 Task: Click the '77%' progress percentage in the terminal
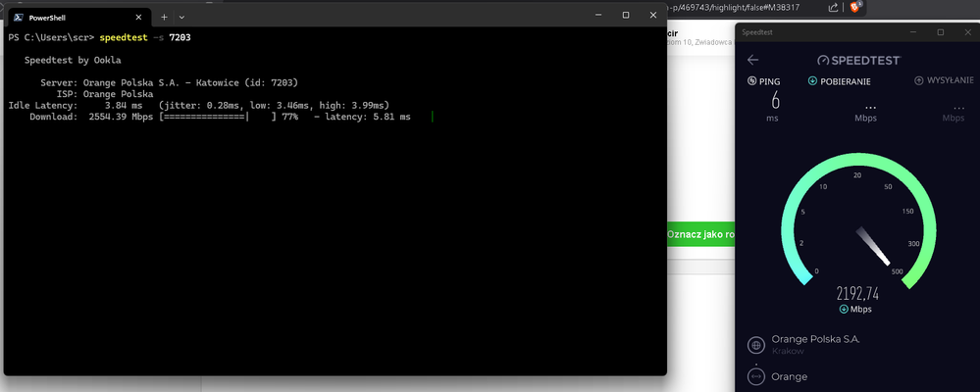[289, 117]
